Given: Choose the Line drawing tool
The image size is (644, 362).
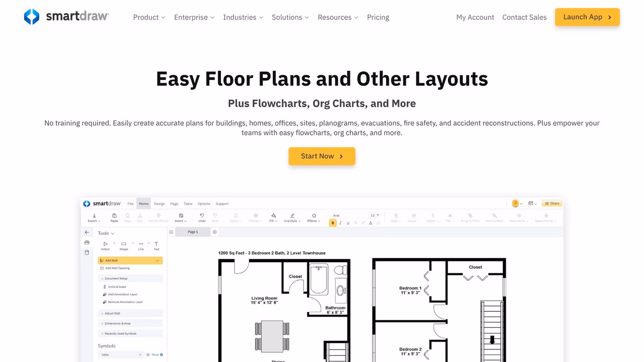Looking at the screenshot, I should [141, 246].
